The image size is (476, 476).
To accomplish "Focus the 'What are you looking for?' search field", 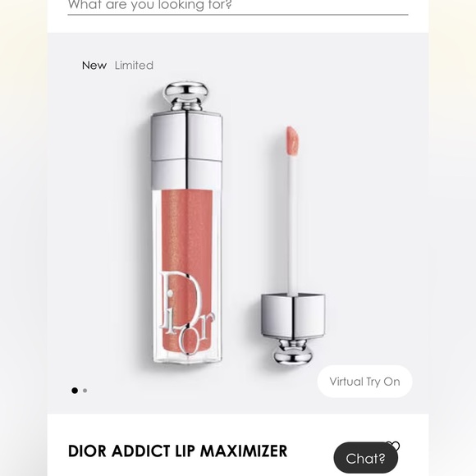I will (x=238, y=6).
